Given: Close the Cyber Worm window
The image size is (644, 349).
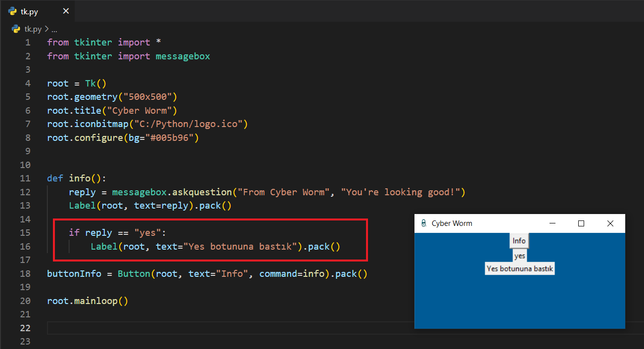Looking at the screenshot, I should click(610, 223).
